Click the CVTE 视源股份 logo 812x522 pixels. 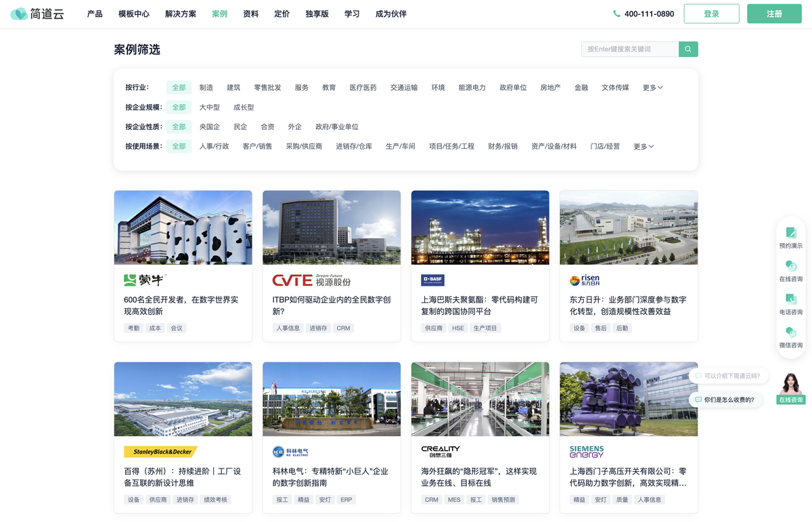(311, 280)
